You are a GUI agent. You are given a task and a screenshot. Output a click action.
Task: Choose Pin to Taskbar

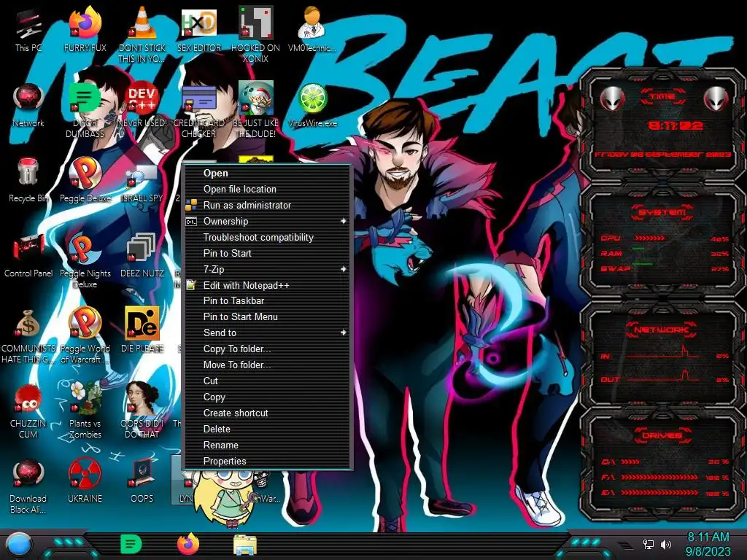pyautogui.click(x=267, y=301)
